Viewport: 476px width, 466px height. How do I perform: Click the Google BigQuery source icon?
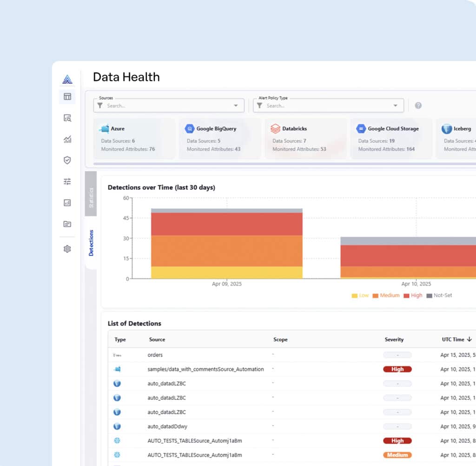[x=190, y=128]
